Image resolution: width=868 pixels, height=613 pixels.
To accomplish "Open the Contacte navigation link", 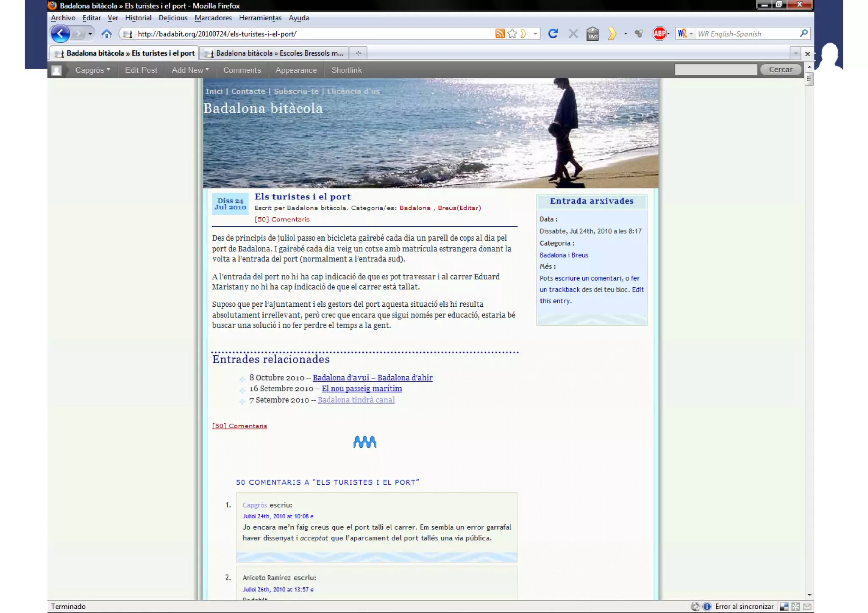I will [x=248, y=92].
